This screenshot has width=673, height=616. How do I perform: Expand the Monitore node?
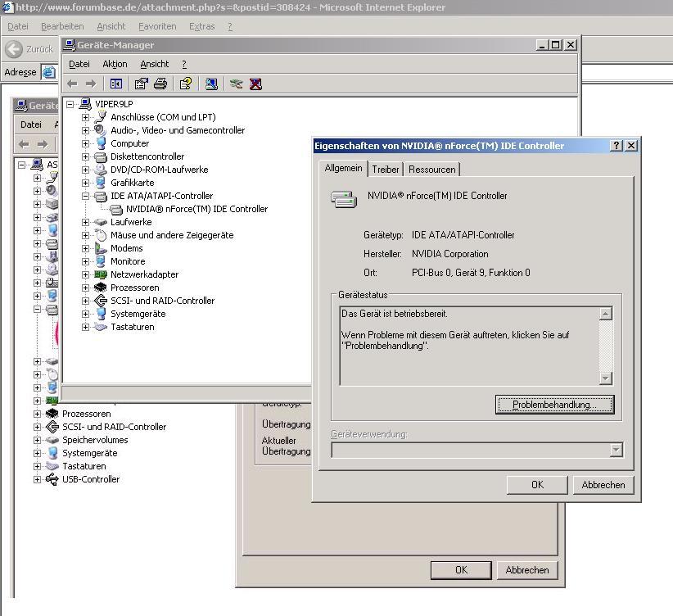click(85, 261)
